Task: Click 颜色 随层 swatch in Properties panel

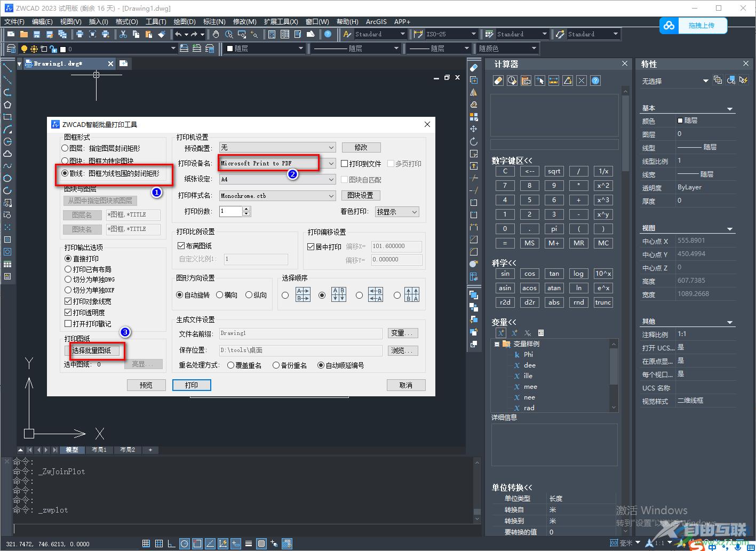Action: coord(680,121)
